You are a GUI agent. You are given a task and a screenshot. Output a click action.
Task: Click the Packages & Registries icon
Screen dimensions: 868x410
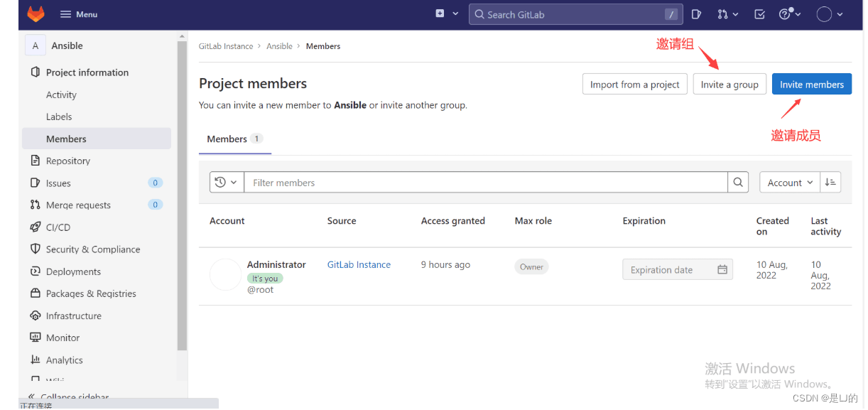(36, 293)
